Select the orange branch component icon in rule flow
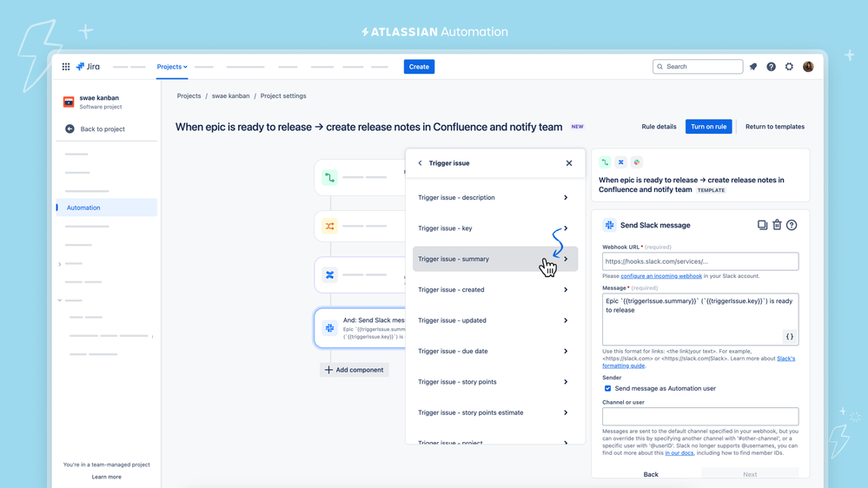The width and height of the screenshot is (868, 488). [x=330, y=227]
